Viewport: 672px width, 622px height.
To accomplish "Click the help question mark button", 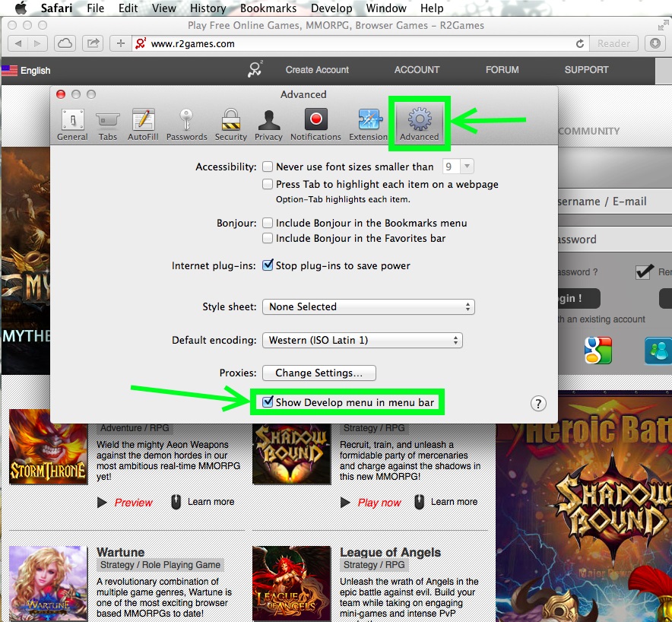I will click(x=537, y=404).
